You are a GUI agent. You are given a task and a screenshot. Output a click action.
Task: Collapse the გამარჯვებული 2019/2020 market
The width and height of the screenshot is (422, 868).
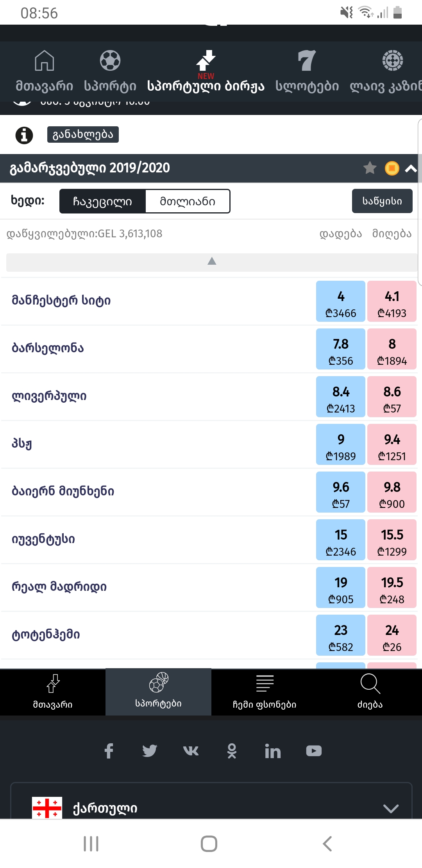click(411, 169)
